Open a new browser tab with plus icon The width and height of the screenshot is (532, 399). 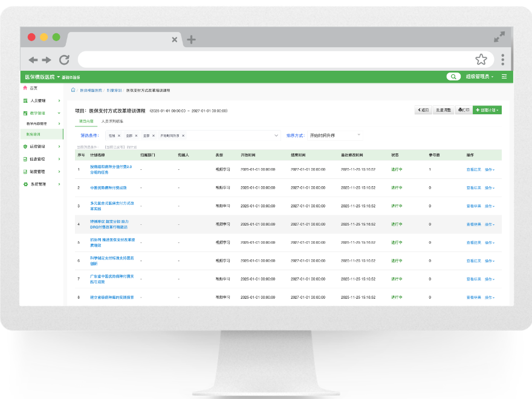(x=192, y=39)
